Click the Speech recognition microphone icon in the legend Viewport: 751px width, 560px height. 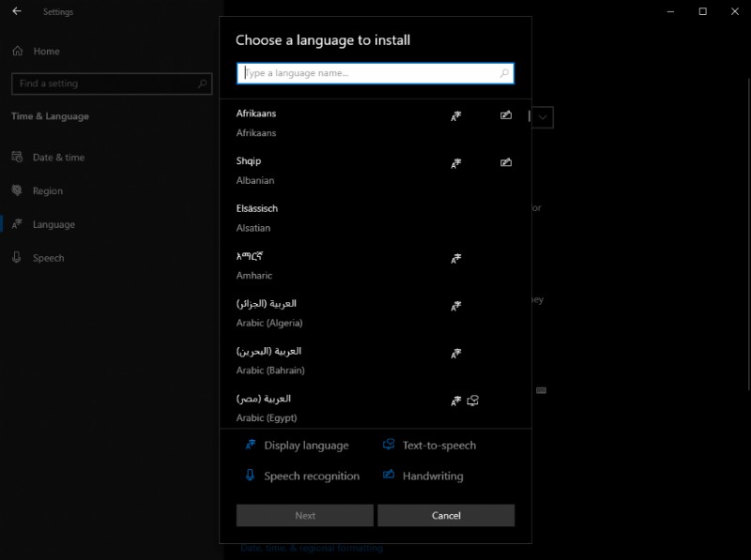(249, 476)
